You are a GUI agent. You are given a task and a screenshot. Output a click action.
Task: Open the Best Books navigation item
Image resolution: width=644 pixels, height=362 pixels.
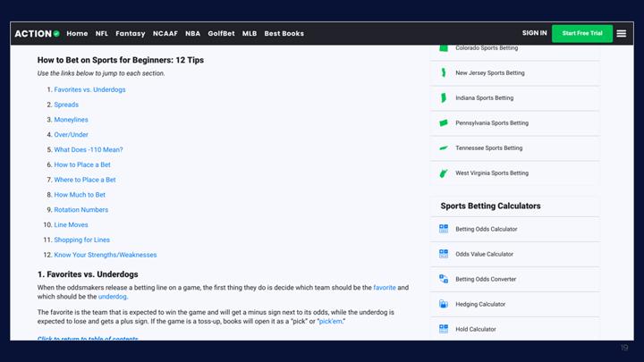pos(284,34)
